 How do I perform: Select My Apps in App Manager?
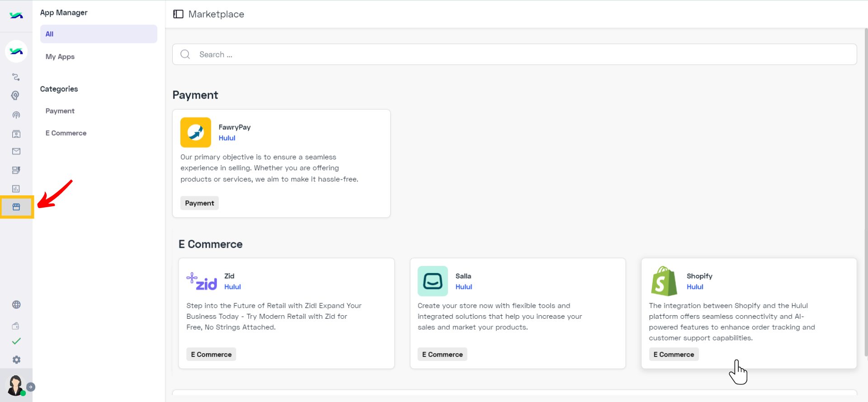[60, 57]
